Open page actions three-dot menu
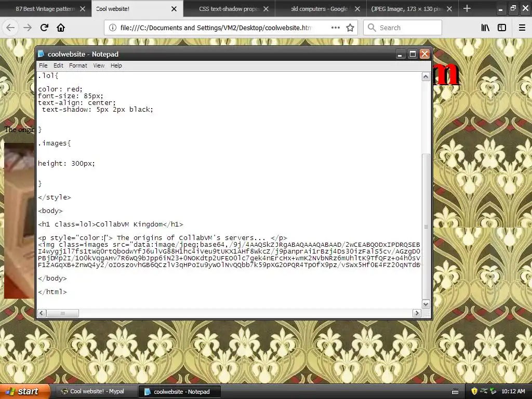 tap(336, 28)
